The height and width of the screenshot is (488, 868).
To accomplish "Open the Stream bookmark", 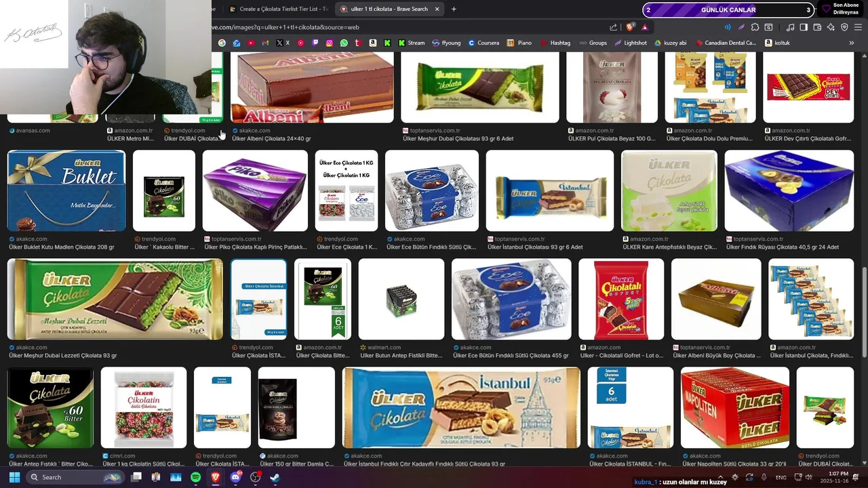I will (x=412, y=43).
